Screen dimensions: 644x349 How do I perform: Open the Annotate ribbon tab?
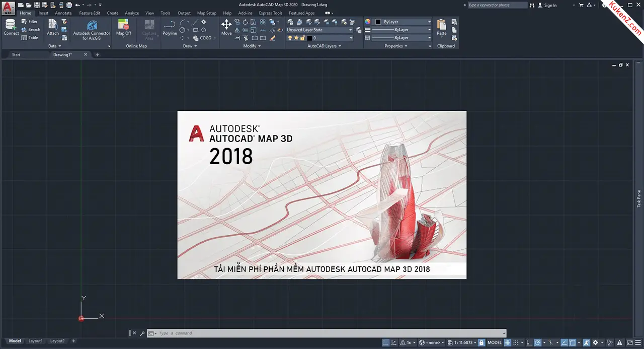tap(63, 13)
